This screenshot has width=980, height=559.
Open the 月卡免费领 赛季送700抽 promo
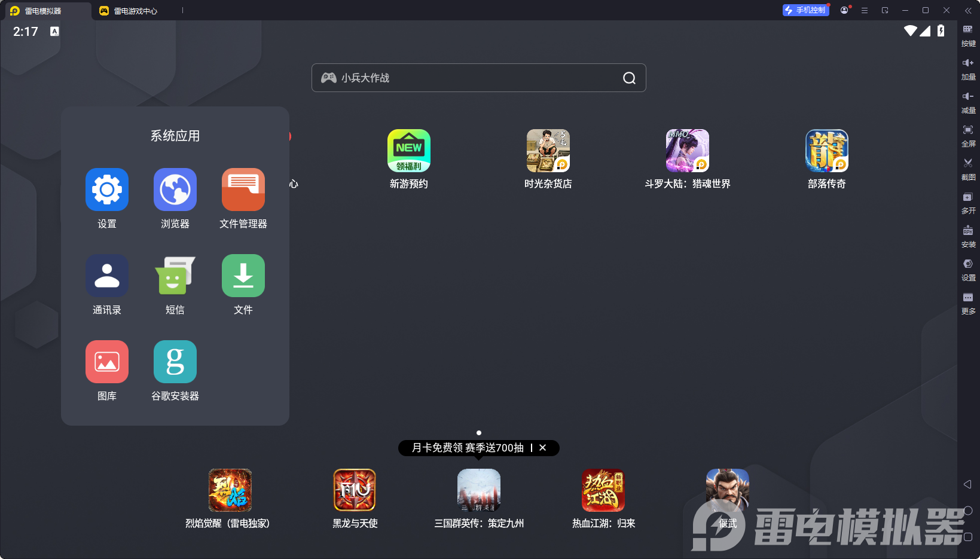click(x=468, y=448)
